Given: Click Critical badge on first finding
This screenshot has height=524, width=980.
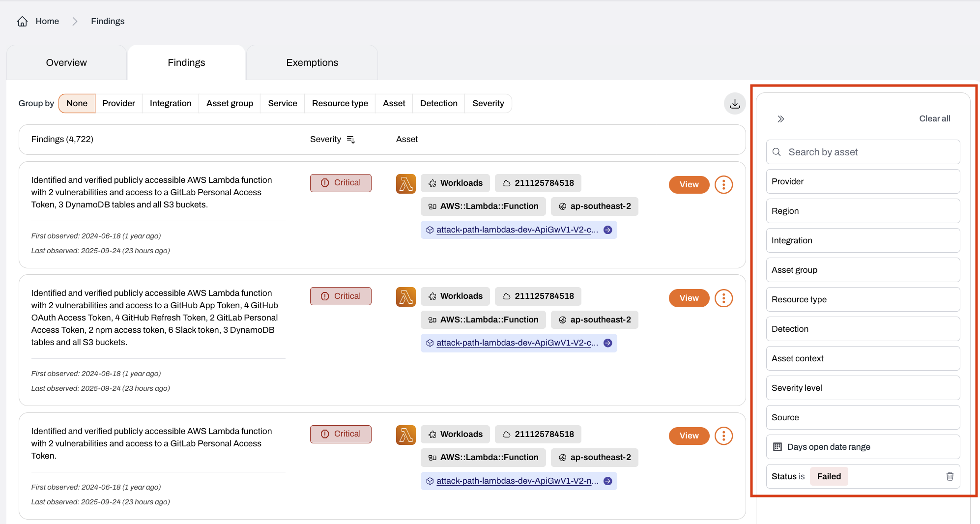Looking at the screenshot, I should click(341, 183).
